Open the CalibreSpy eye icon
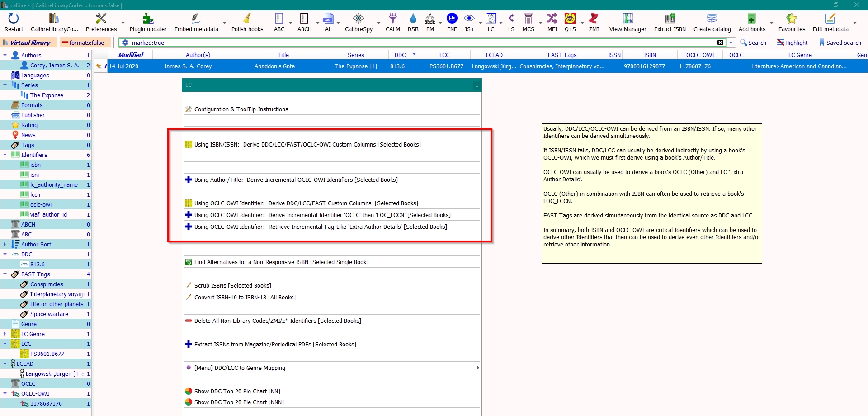868x416 pixels. (x=359, y=19)
